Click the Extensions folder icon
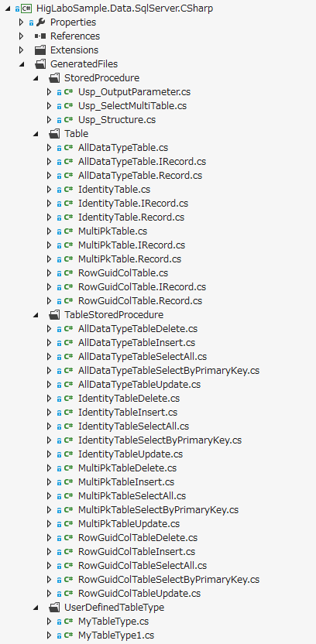This screenshot has width=316, height=644. [x=40, y=50]
